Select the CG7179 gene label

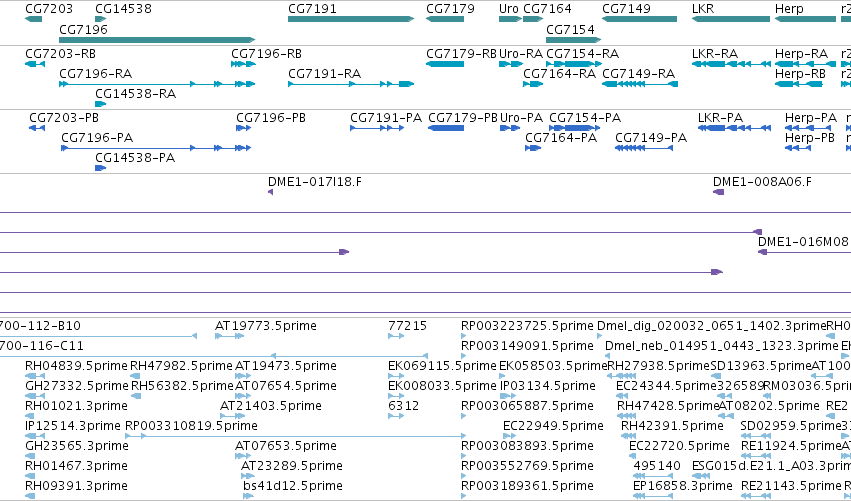pyautogui.click(x=450, y=9)
